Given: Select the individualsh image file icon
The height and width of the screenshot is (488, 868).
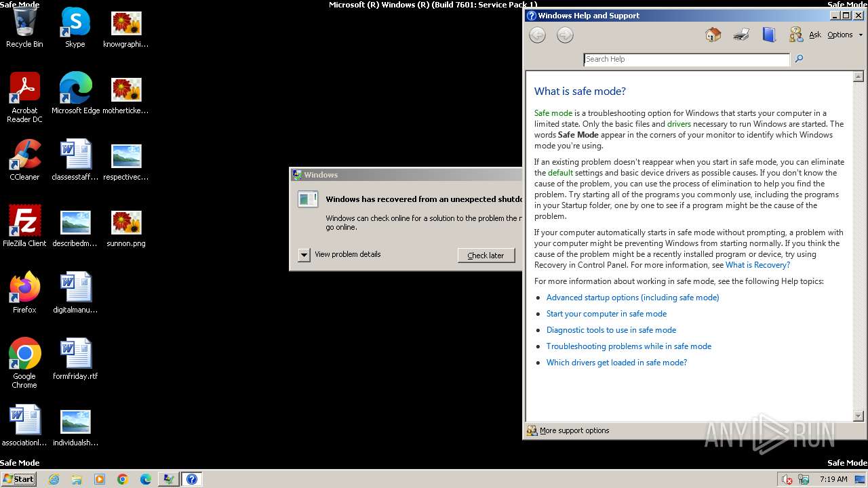Looking at the screenshot, I should [75, 426].
